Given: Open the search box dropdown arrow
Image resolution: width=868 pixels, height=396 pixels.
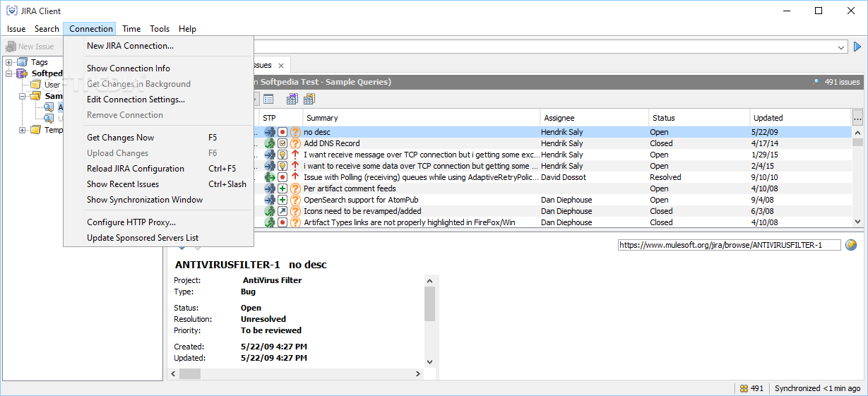Looking at the screenshot, I should 841,47.
